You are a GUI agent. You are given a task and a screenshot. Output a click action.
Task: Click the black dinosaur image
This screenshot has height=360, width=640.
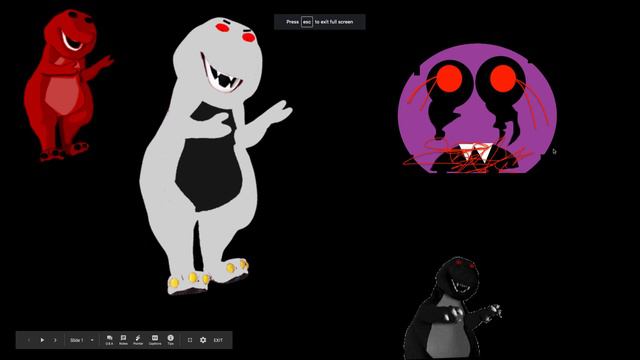click(452, 308)
